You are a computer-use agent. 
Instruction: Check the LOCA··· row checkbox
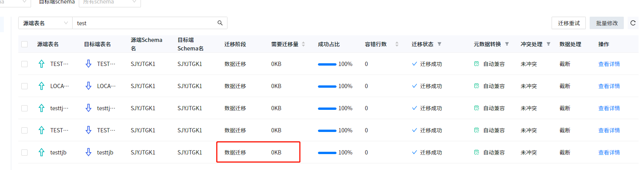coord(24,86)
